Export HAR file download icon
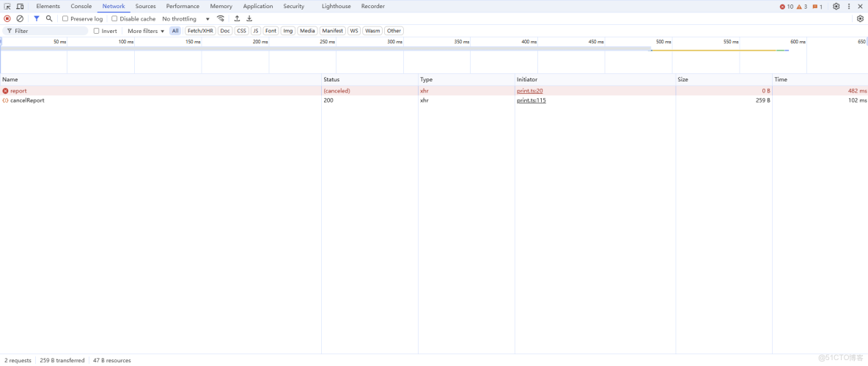 (x=249, y=19)
